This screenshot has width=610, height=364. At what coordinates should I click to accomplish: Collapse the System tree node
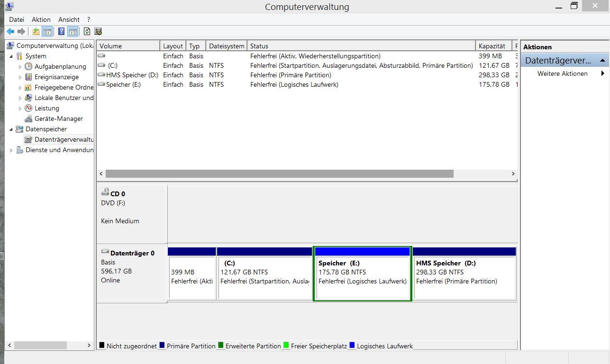[11, 56]
